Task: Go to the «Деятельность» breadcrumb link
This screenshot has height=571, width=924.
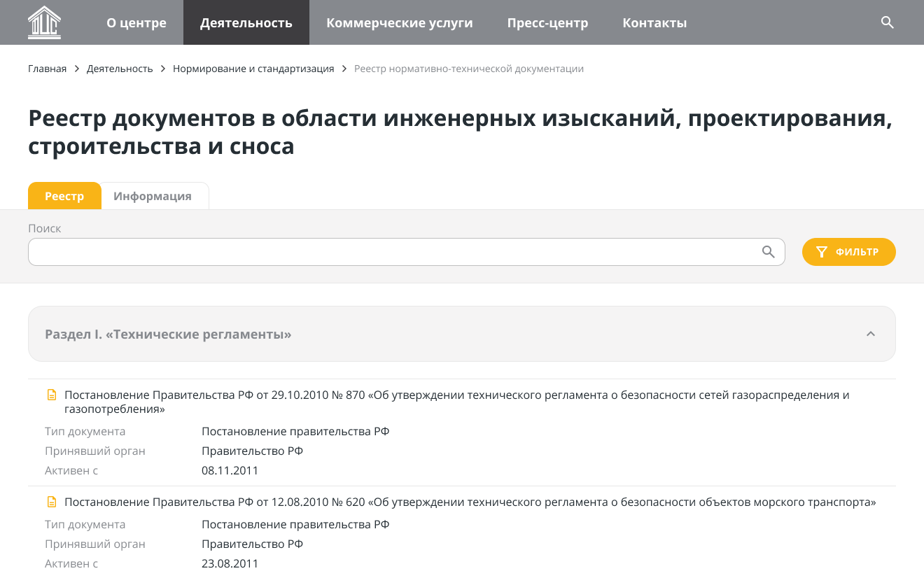Action: (x=120, y=69)
